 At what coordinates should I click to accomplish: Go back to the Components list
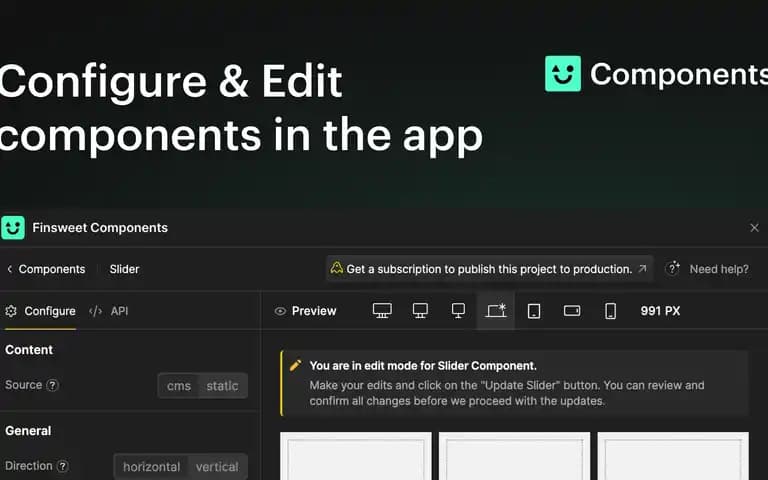pos(46,269)
